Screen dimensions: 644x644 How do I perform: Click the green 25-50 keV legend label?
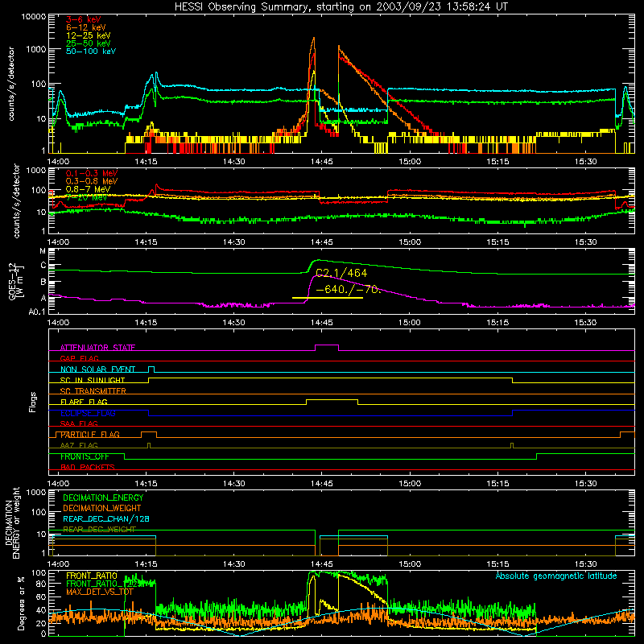pos(88,43)
